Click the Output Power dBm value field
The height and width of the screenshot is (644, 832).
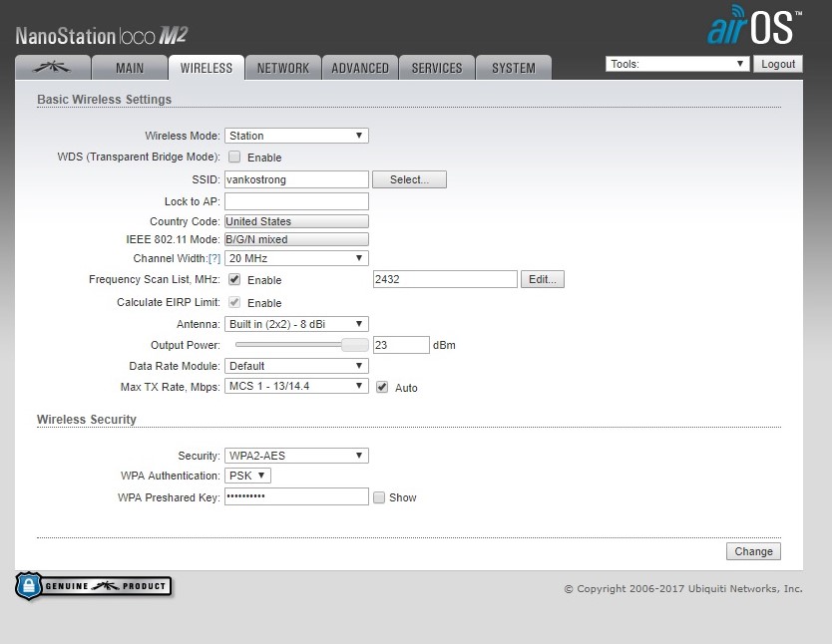[401, 345]
